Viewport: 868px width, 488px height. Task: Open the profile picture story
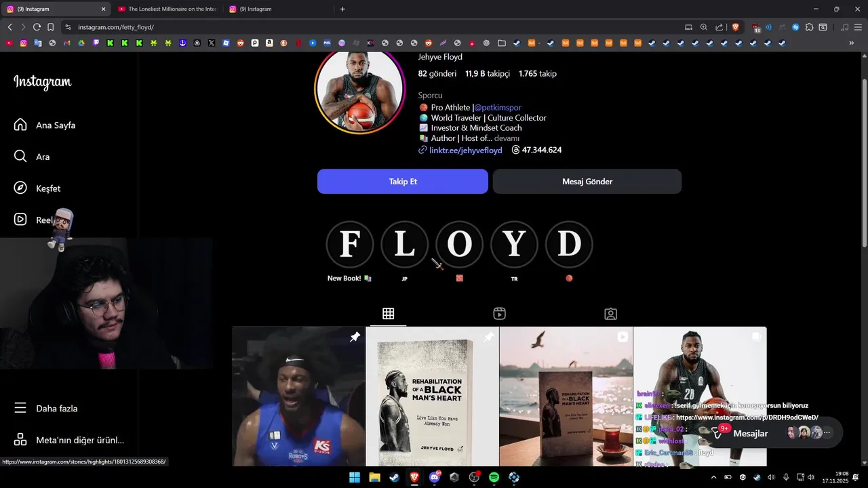point(360,89)
